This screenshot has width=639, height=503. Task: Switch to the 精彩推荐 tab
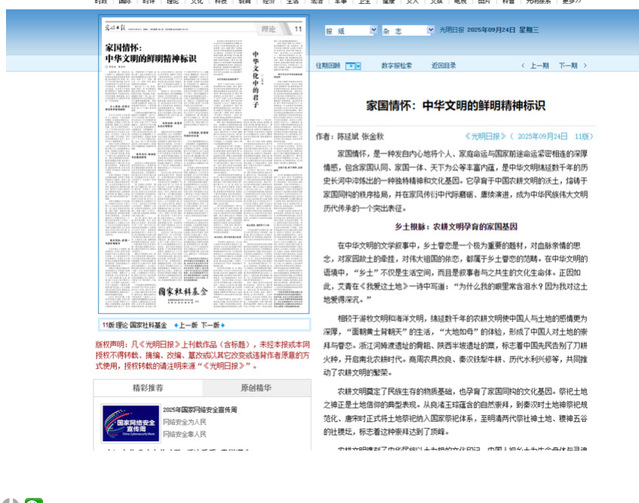(x=148, y=387)
